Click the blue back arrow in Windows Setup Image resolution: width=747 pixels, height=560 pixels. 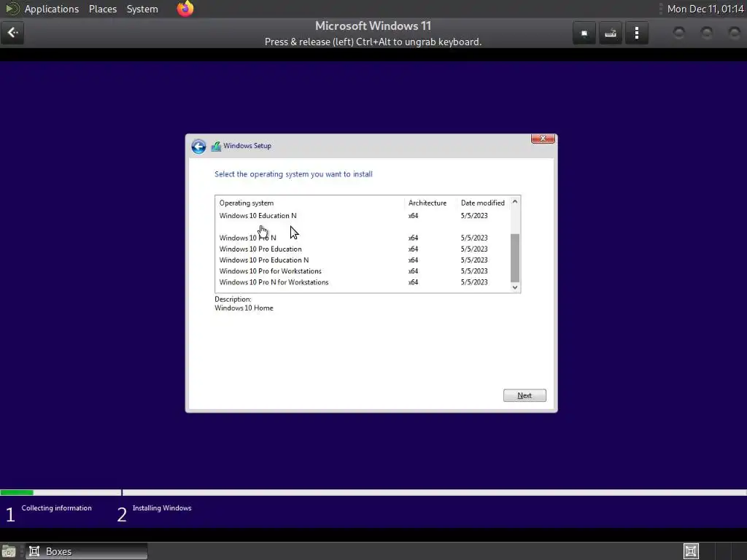point(198,146)
